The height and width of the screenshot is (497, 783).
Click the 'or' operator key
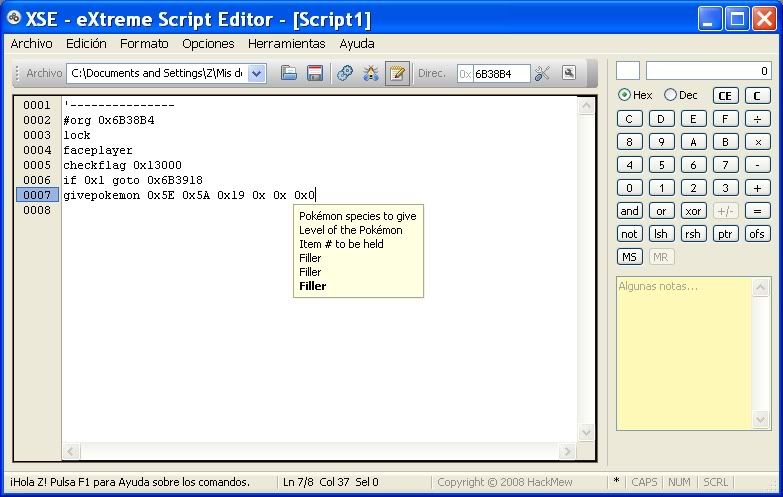click(661, 211)
